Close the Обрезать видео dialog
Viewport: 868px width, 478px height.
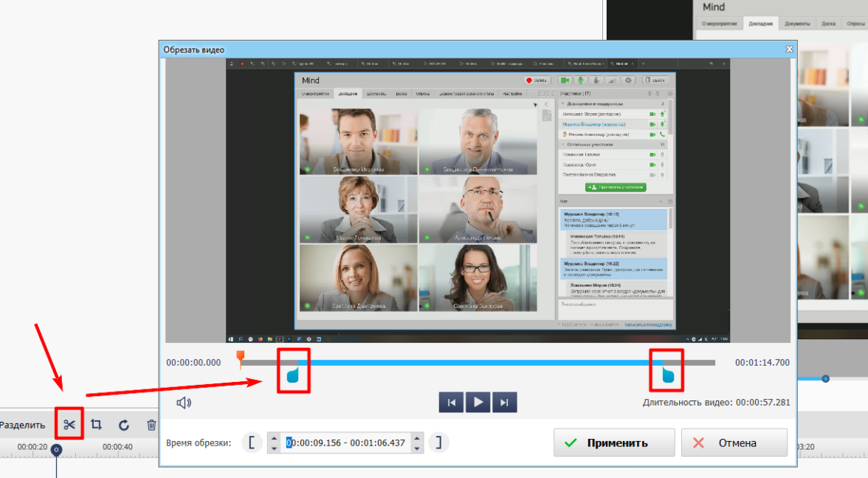(790, 49)
